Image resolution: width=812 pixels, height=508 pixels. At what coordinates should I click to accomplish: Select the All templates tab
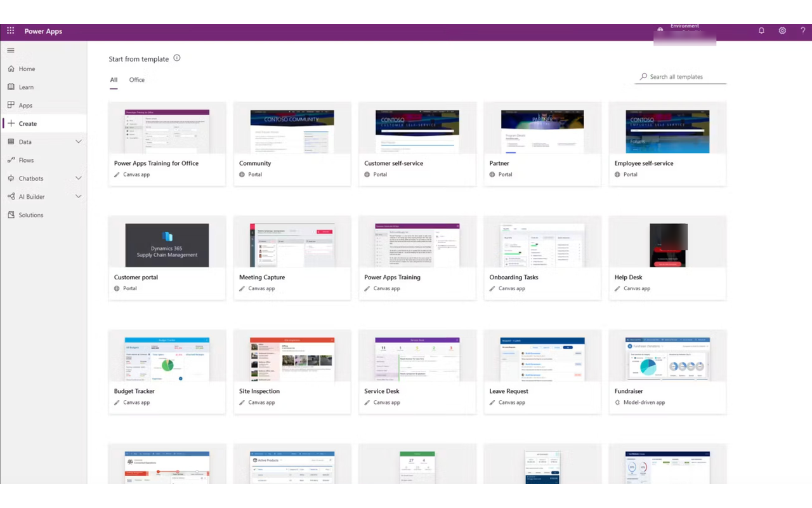114,80
